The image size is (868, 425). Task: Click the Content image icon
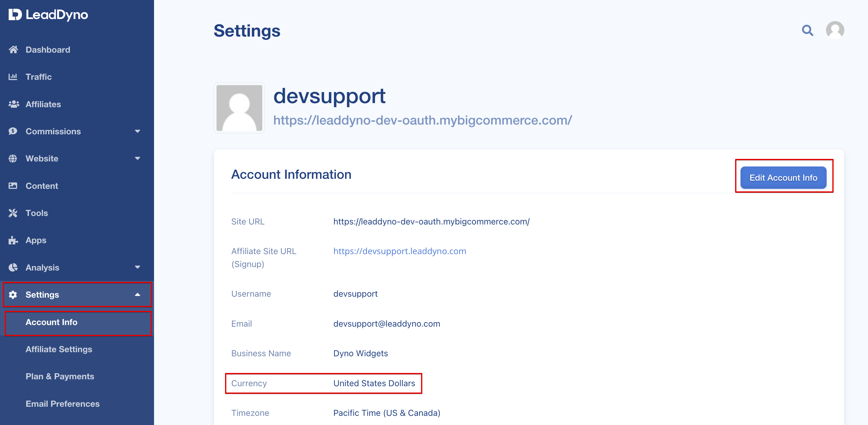point(13,186)
